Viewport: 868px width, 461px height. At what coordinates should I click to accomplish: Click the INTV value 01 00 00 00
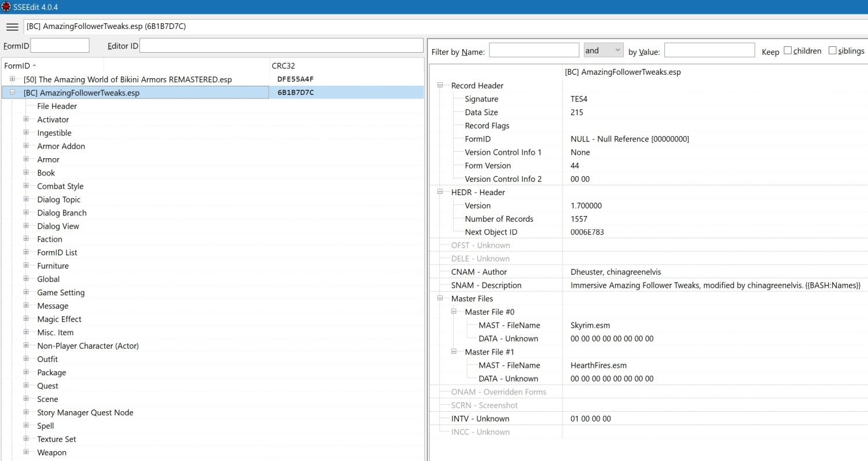pyautogui.click(x=591, y=419)
